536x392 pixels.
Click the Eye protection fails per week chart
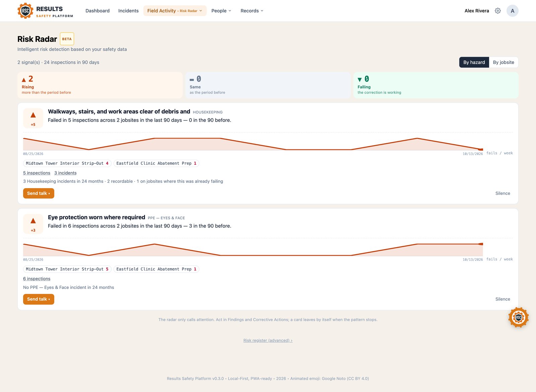tap(253, 250)
